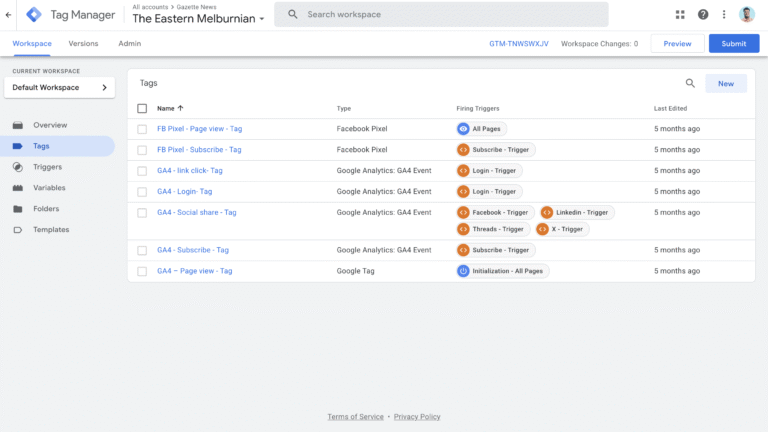Select the GA4 - Social share tag checkbox
Image resolution: width=768 pixels, height=432 pixels.
[x=142, y=213]
